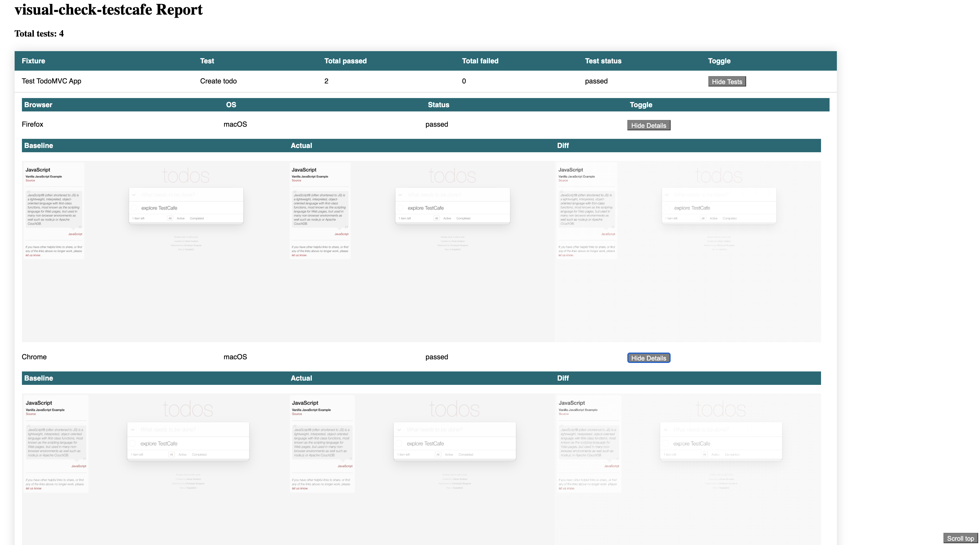Select the Test TodoMVC App fixture cell

click(x=51, y=81)
